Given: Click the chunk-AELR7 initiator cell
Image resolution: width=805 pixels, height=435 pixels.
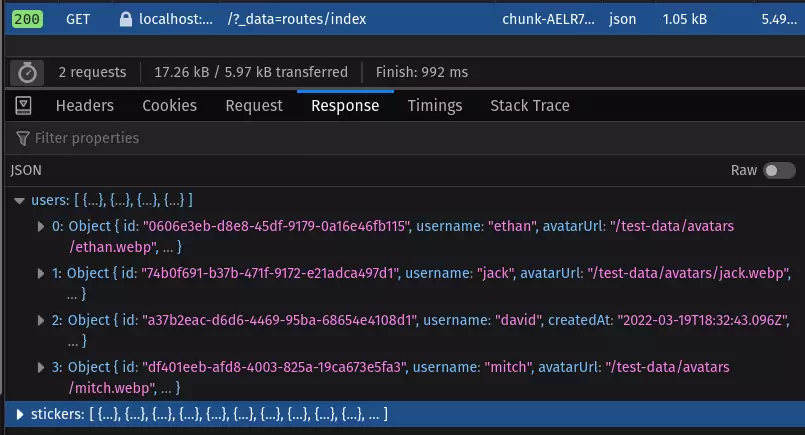Looking at the screenshot, I should (x=548, y=20).
